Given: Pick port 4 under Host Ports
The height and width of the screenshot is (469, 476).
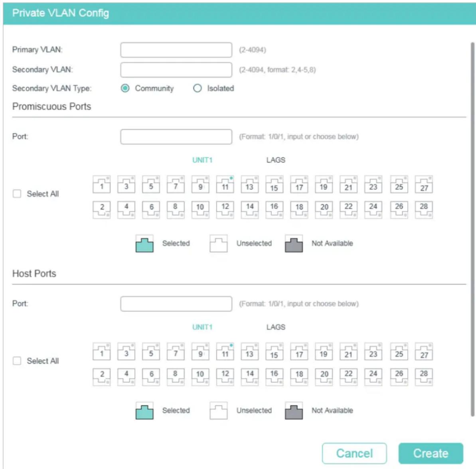Looking at the screenshot, I should click(x=126, y=377).
